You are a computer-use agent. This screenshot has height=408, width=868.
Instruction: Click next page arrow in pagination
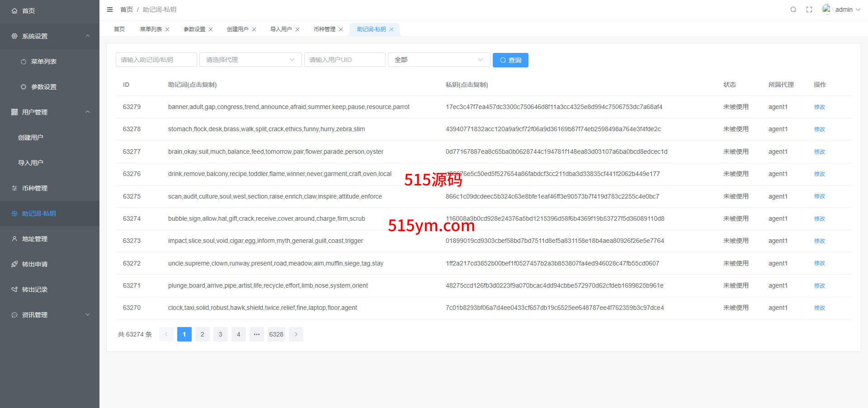coord(296,334)
